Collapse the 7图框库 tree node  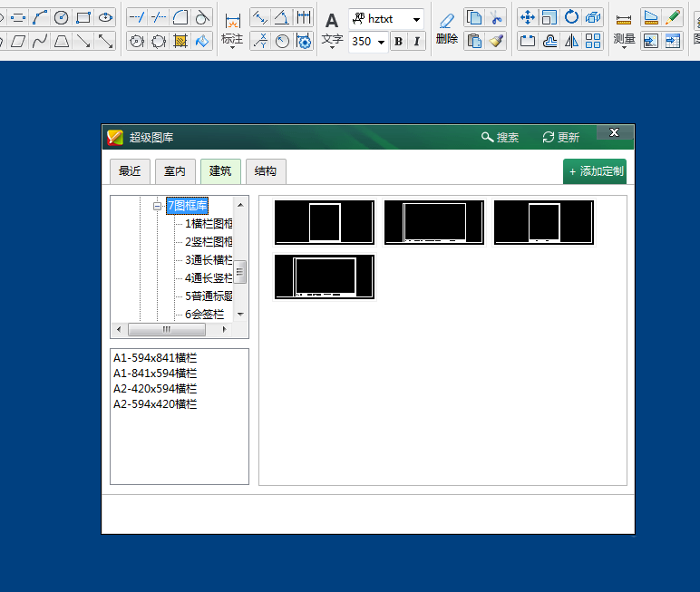[157, 206]
